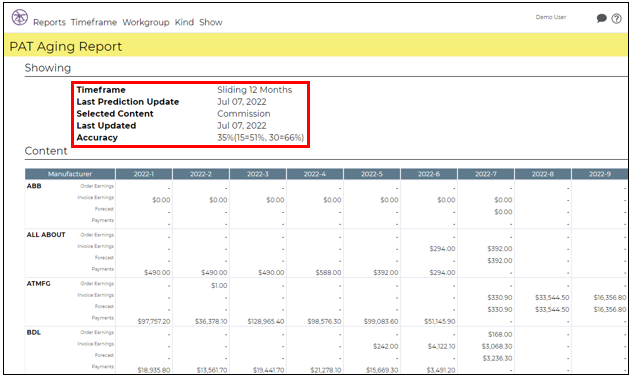632x377 pixels.
Task: Click the Demo User account name
Action: [x=551, y=17]
